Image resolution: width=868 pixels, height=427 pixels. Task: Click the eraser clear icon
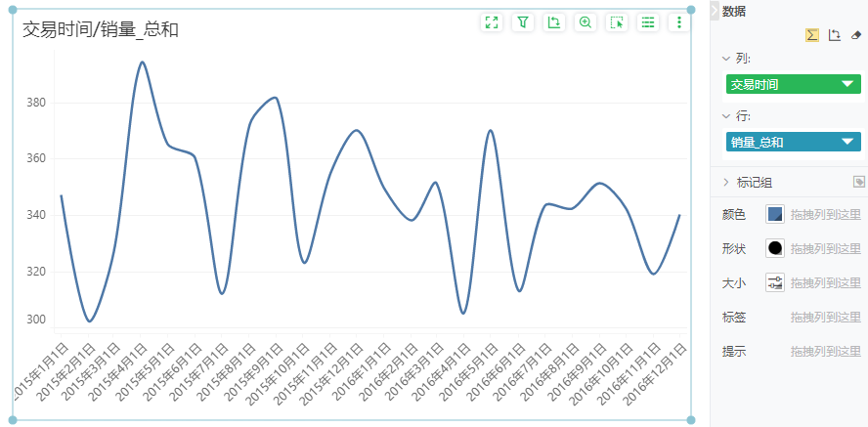pos(855,35)
